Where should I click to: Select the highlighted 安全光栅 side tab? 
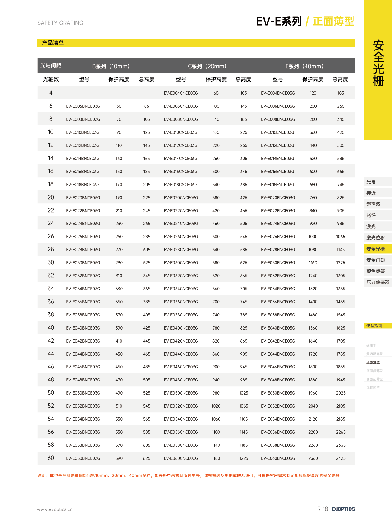[378, 249]
